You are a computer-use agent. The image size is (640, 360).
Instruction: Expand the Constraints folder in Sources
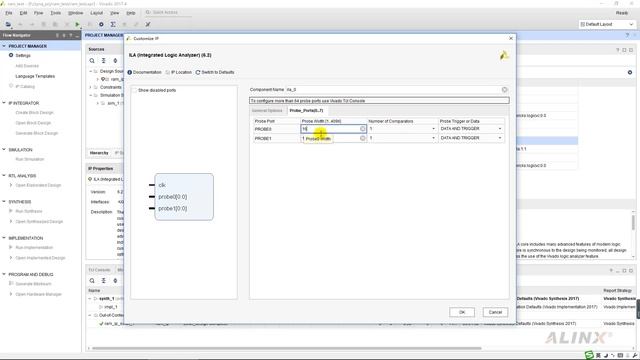point(91,87)
